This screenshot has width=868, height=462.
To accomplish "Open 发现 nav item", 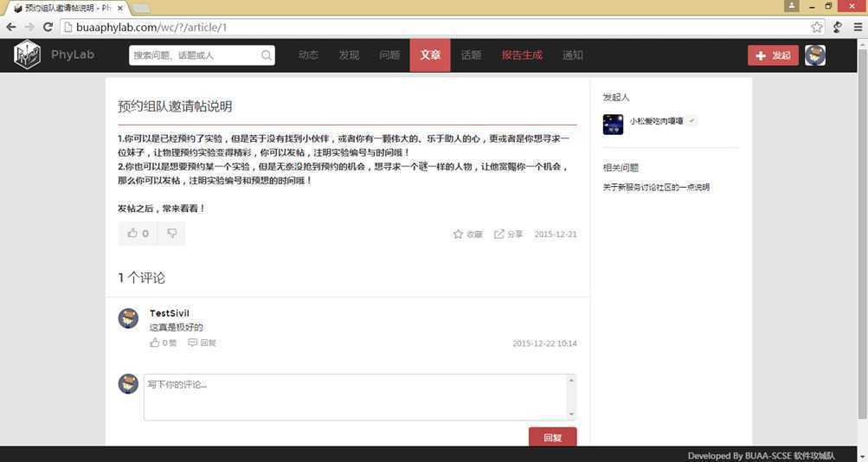I will (349, 55).
